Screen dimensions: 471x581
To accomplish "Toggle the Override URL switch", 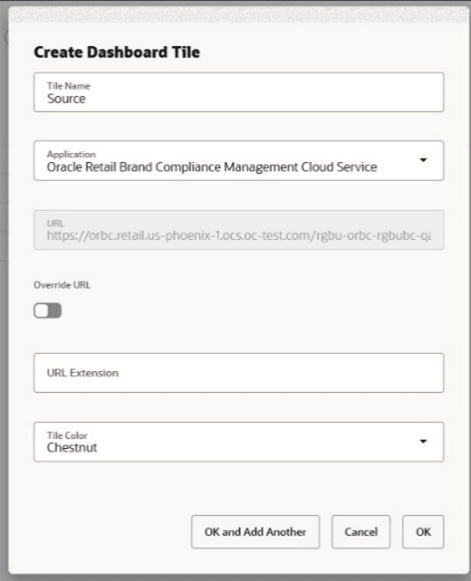I will pyautogui.click(x=47, y=311).
